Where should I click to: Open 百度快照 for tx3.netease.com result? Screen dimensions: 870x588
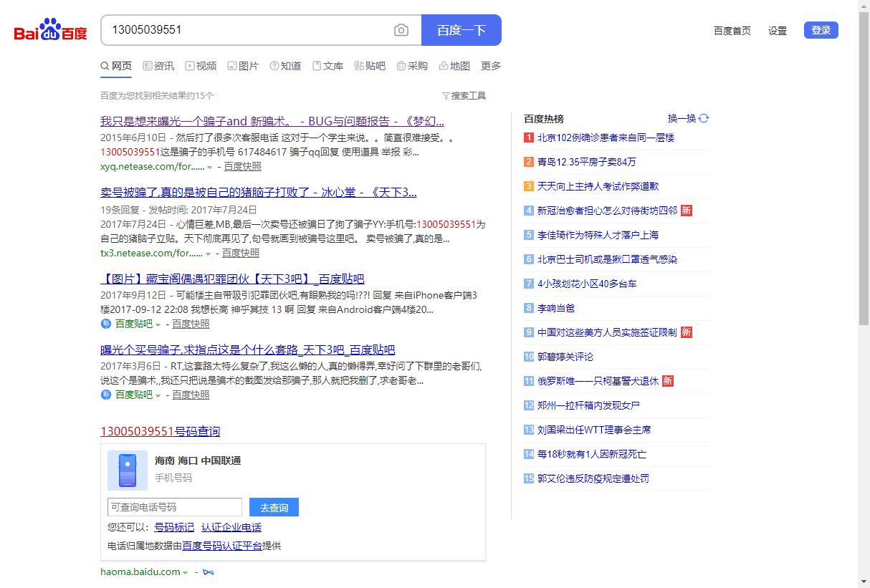[241, 253]
